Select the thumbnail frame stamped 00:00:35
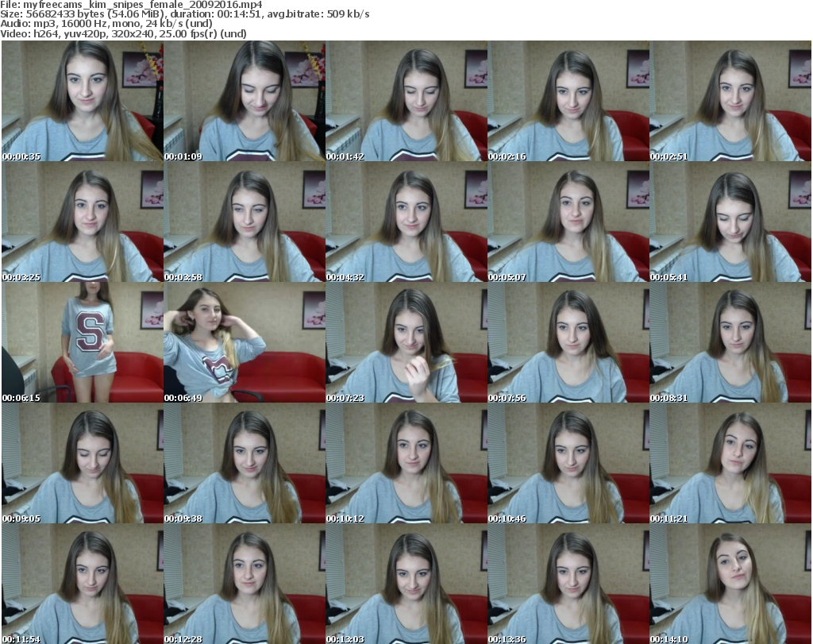This screenshot has height=644, width=813. coord(83,101)
